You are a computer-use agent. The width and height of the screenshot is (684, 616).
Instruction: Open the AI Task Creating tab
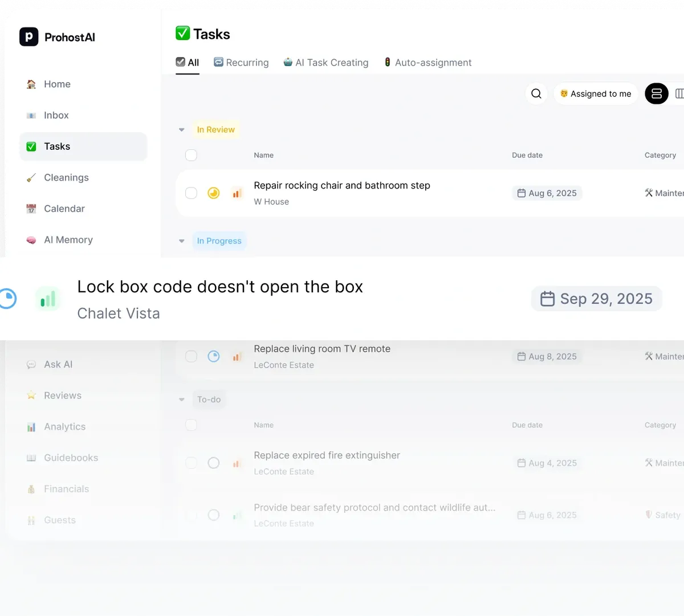(326, 63)
